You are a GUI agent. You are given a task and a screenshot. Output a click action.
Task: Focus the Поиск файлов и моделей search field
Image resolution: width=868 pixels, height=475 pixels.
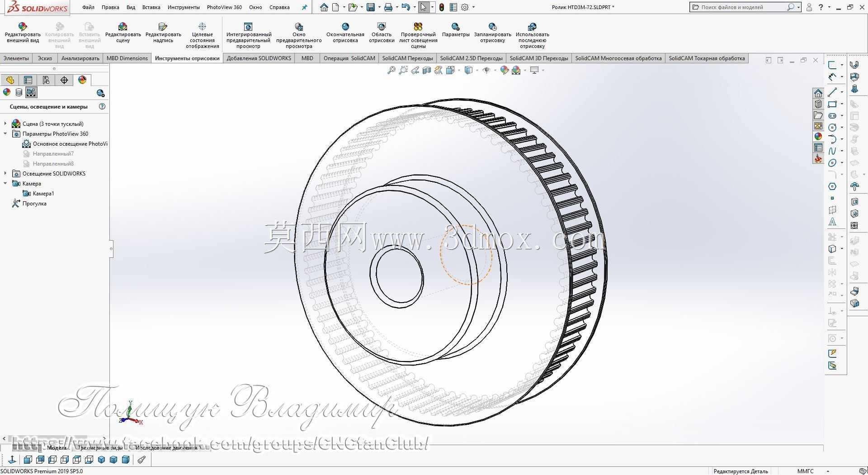[x=745, y=7]
